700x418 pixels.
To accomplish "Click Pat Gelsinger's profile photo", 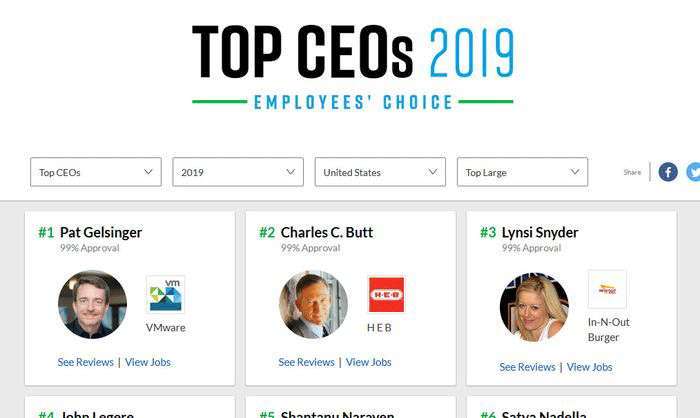I will point(92,304).
